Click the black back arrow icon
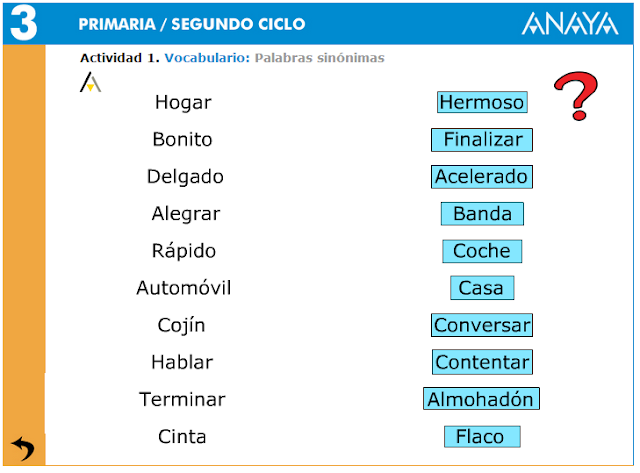640x473 pixels. (23, 448)
